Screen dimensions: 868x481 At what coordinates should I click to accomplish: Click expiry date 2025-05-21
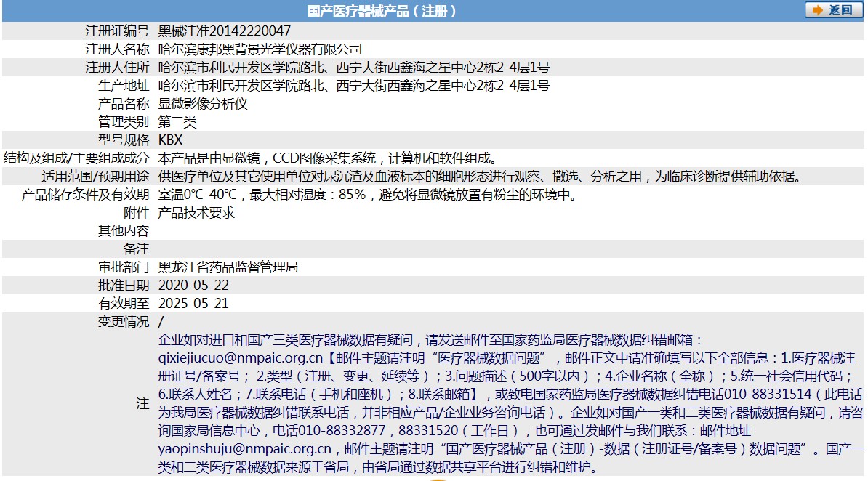point(193,303)
